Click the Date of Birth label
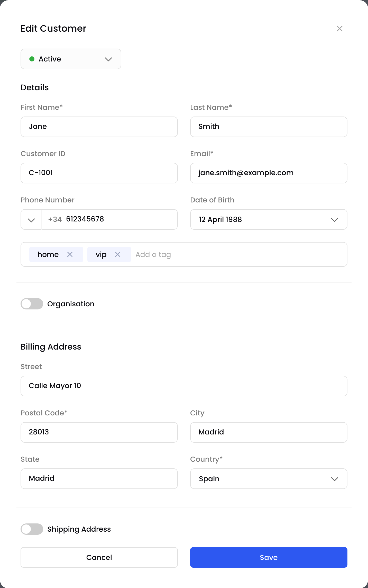368x588 pixels. (x=212, y=200)
